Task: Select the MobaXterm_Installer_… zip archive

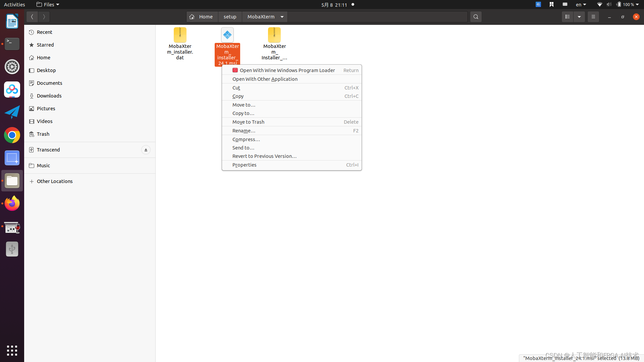Action: point(274,44)
